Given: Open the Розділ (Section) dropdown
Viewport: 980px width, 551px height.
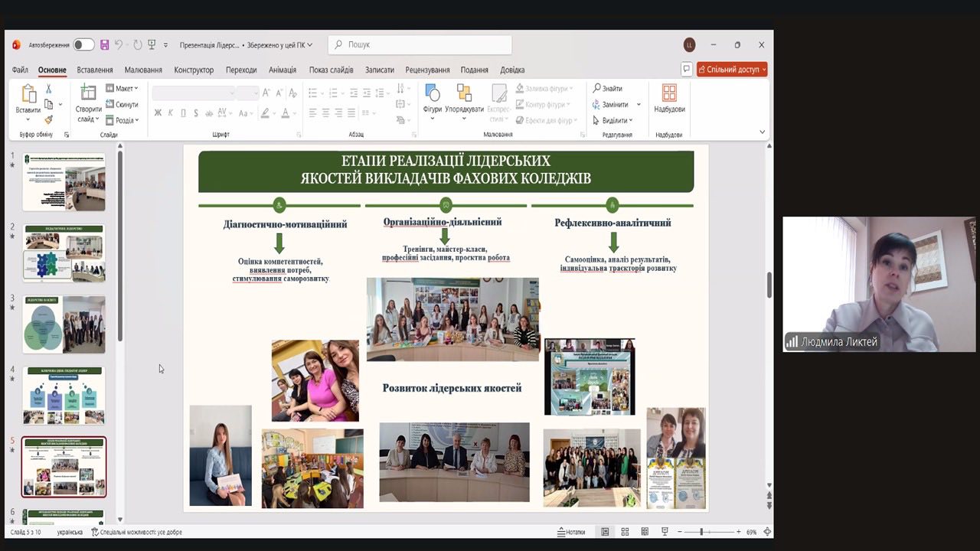Looking at the screenshot, I should [x=122, y=120].
